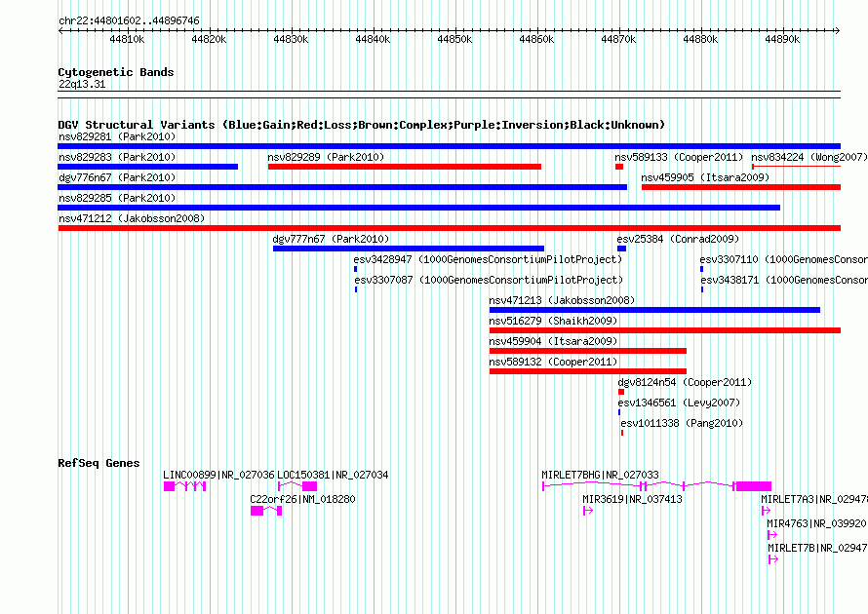Select the esv3307087 variant label
This screenshot has height=614, width=868.
489,280
